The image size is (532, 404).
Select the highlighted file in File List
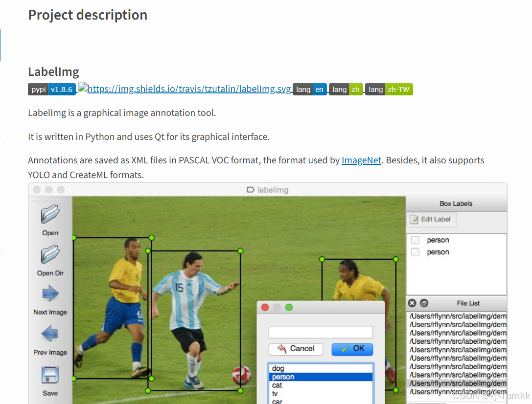(457, 383)
